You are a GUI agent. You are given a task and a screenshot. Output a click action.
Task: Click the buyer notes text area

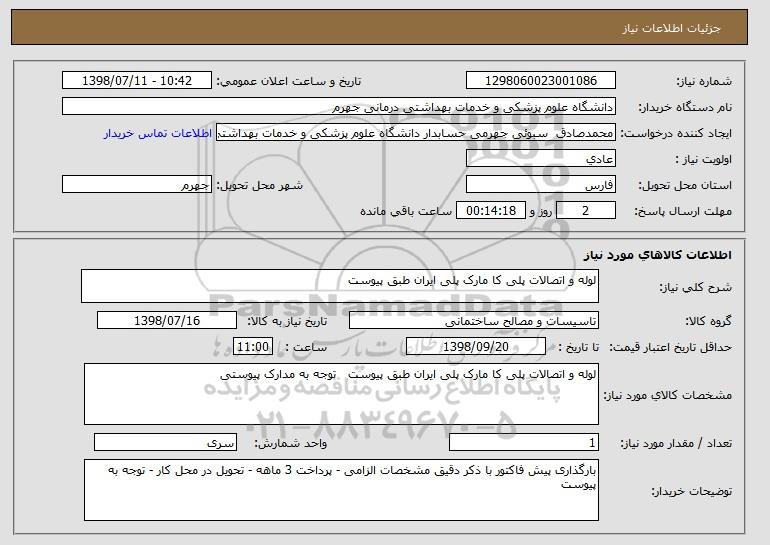coord(341,490)
